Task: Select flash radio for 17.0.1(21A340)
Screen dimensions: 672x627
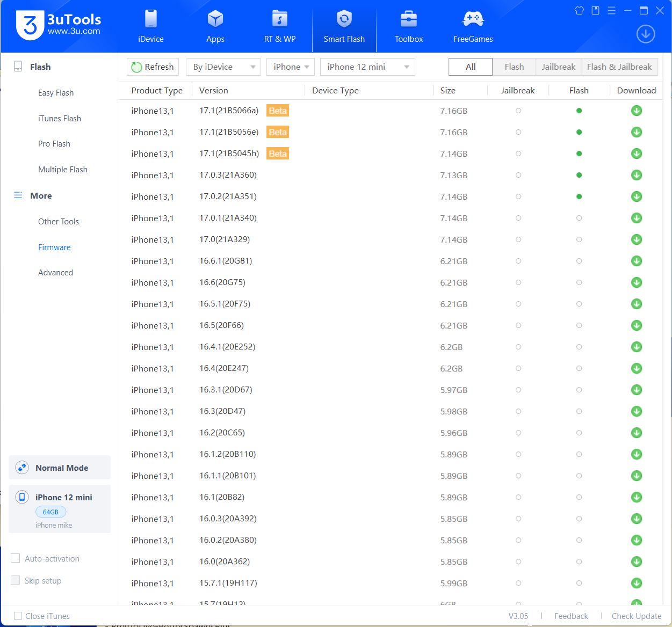Action: 579,218
